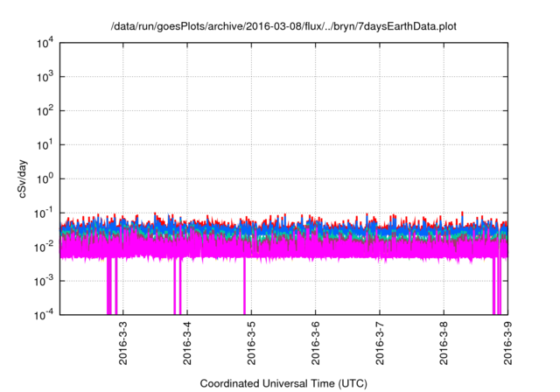The image size is (560, 392).
Task: Click the magenta dropout spike just before 2016-3-5
Action: (x=244, y=285)
